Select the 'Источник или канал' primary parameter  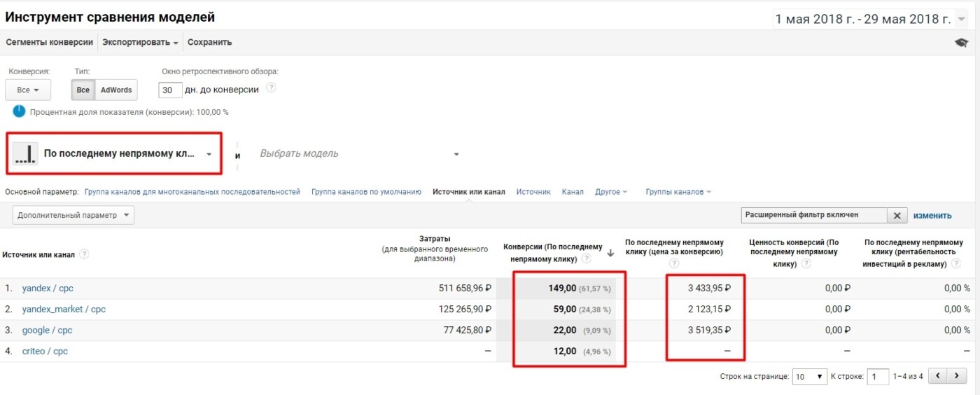[x=469, y=192]
